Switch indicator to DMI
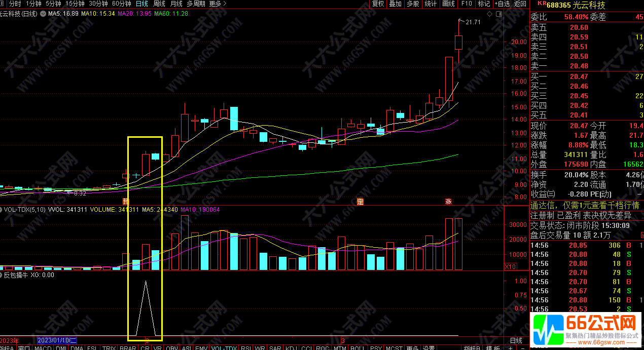 pyautogui.click(x=60, y=347)
